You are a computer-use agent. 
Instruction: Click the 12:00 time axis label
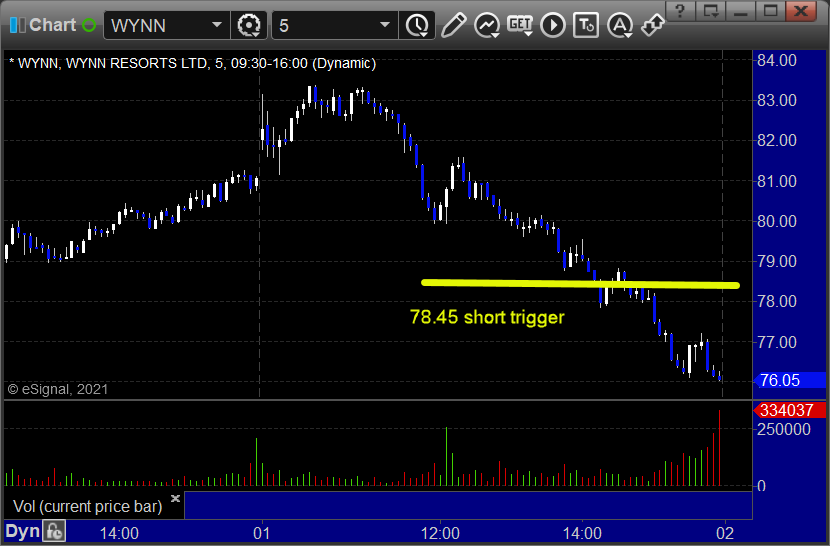tap(440, 533)
